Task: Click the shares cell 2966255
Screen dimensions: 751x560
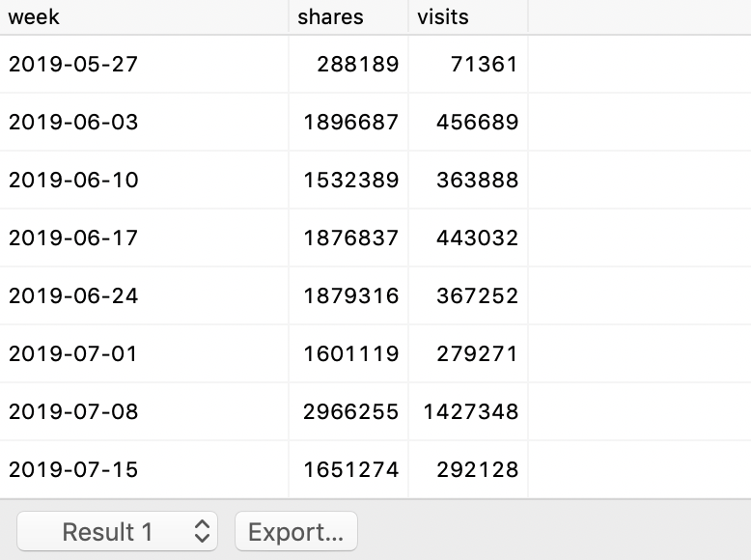Action: pos(350,412)
